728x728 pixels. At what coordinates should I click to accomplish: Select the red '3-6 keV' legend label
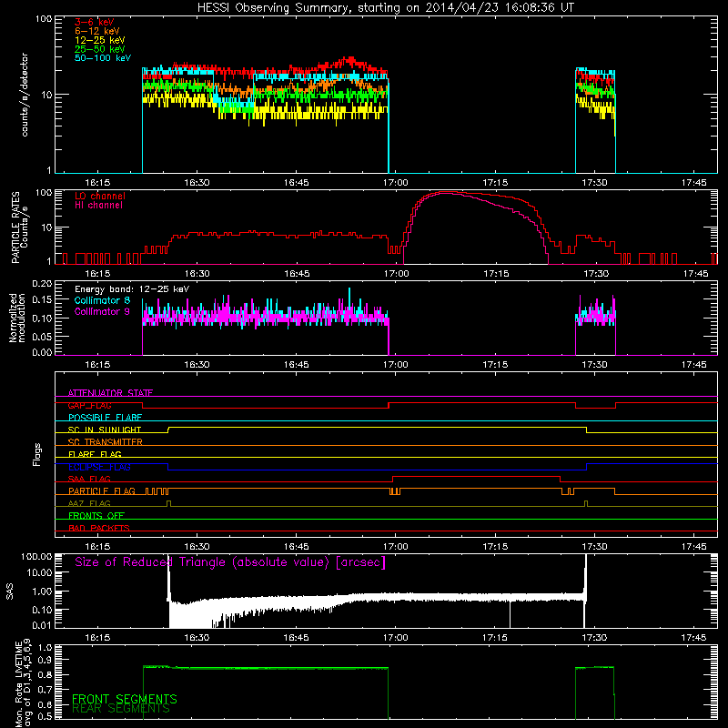tap(95, 22)
